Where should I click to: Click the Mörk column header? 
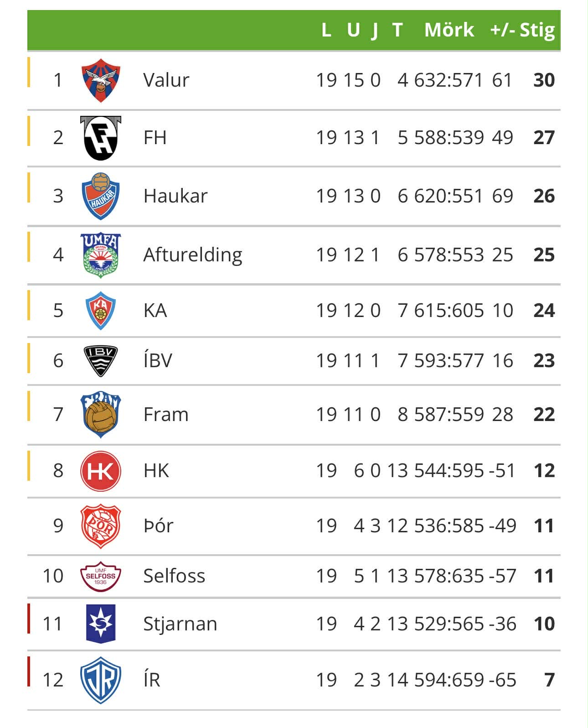pos(449,30)
